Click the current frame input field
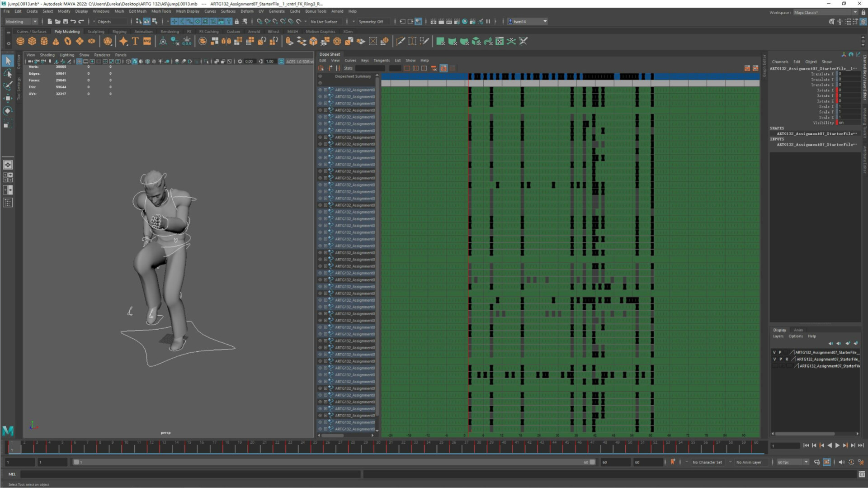The image size is (868, 488). [x=785, y=445]
